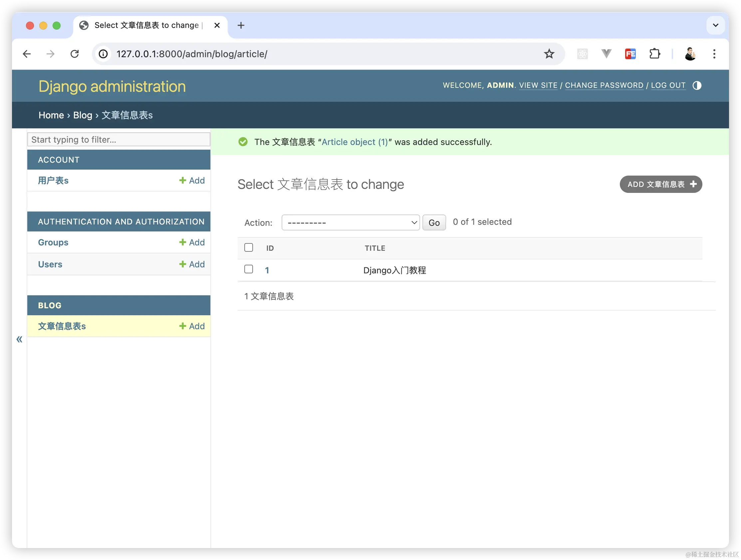Click the Blog breadcrumb link
Image resolution: width=741 pixels, height=560 pixels.
click(83, 115)
